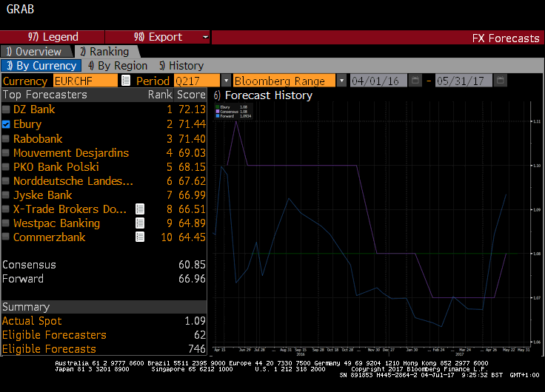Click the Forward score 66.96
Image resolution: width=545 pixels, height=392 pixels.
pos(192,278)
